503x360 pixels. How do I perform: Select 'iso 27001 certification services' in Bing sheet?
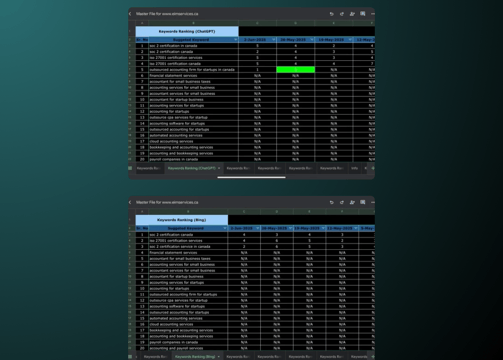coord(188,241)
